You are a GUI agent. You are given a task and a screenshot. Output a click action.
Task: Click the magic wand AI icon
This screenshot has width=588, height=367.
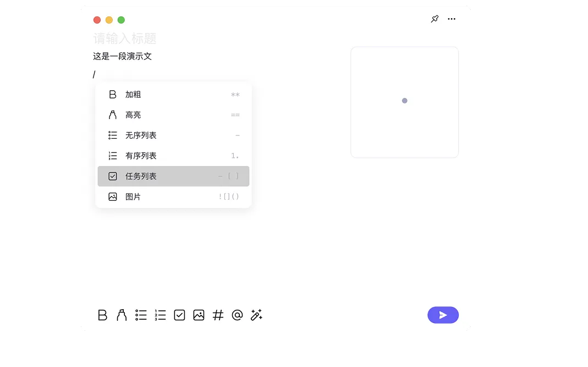click(256, 315)
